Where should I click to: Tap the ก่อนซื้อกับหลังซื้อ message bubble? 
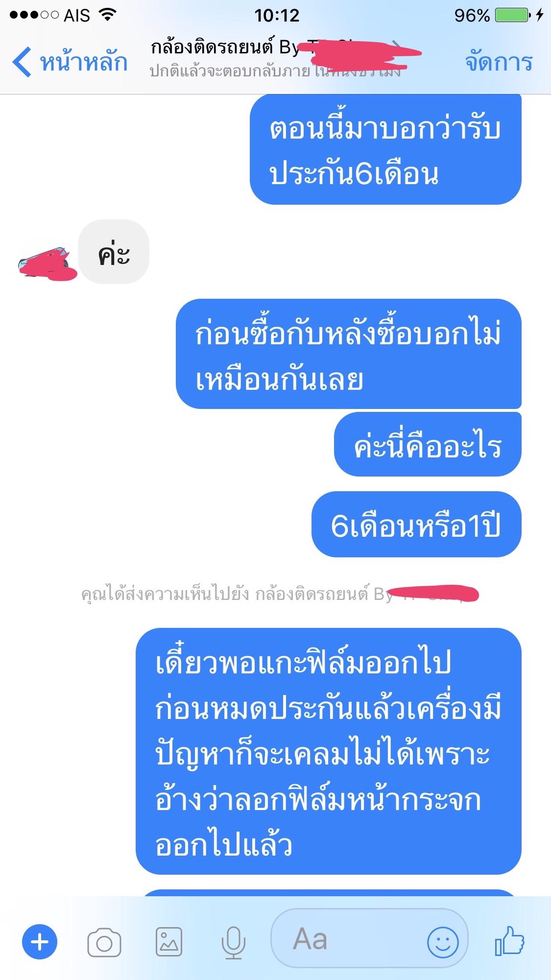pyautogui.click(x=349, y=354)
